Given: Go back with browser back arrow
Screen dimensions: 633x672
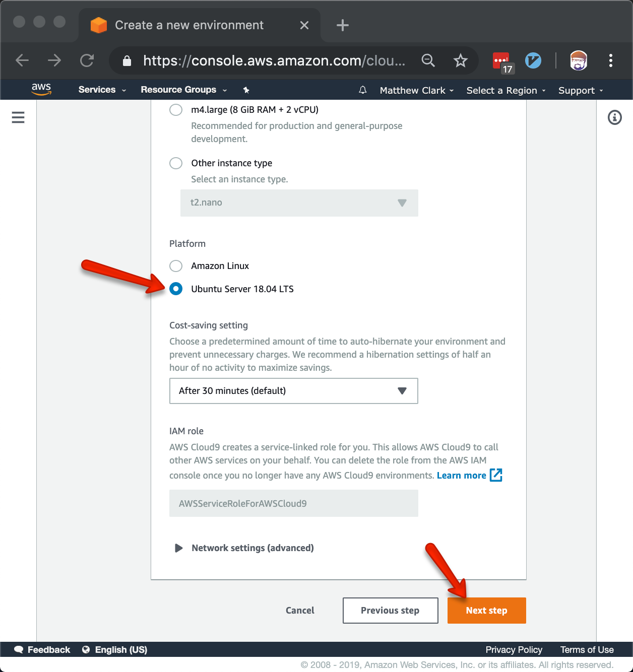Looking at the screenshot, I should 22,60.
